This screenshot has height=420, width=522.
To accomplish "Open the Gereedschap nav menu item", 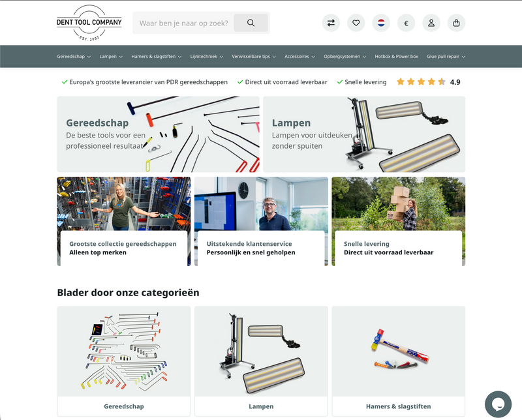I will tap(71, 57).
